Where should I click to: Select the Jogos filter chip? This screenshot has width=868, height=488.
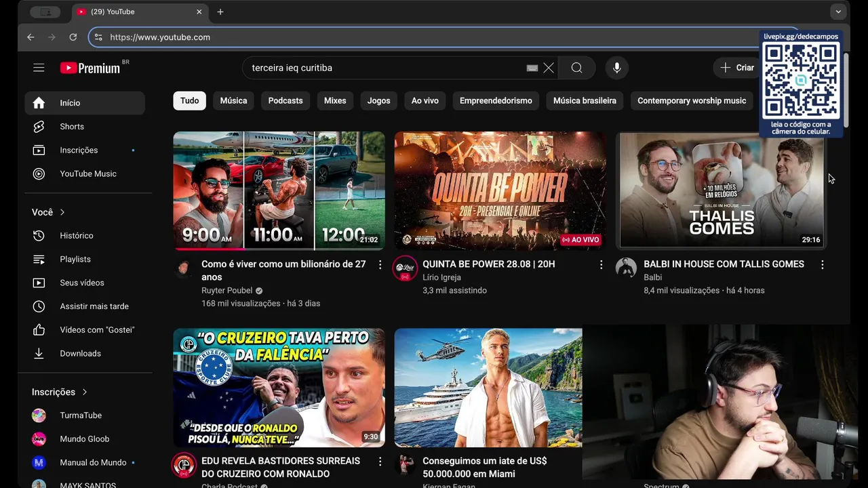pos(378,101)
